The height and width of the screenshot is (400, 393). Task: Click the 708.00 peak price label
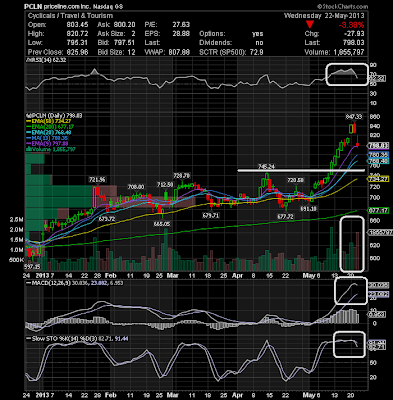[136, 187]
